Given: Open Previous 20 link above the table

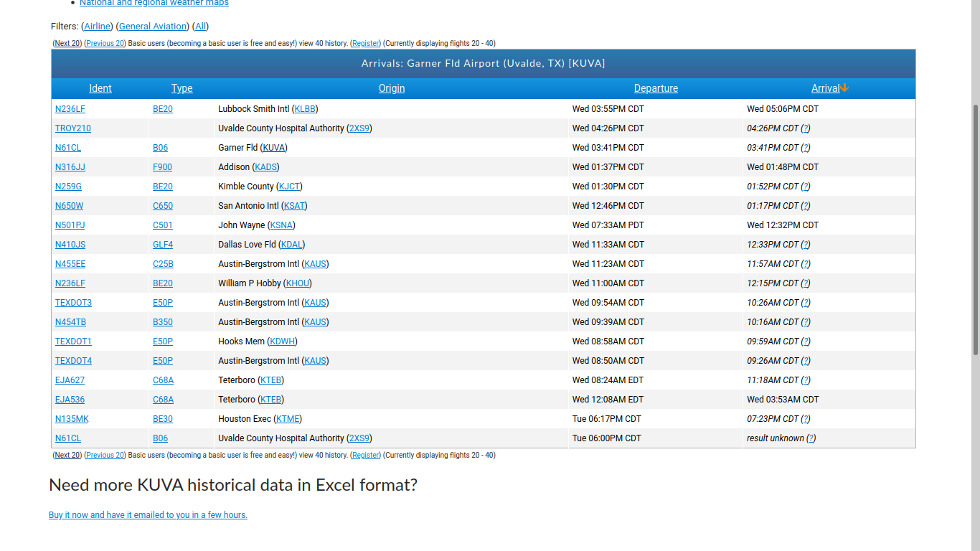Looking at the screenshot, I should [x=105, y=43].
